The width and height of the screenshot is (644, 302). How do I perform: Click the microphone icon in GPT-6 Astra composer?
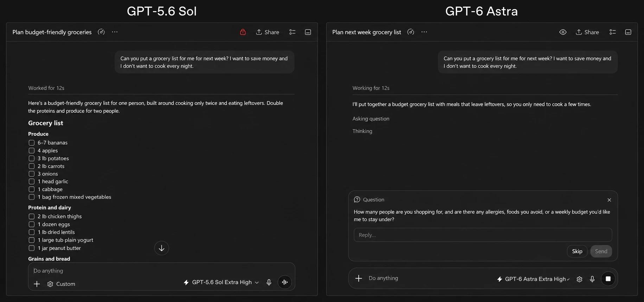pos(592,279)
